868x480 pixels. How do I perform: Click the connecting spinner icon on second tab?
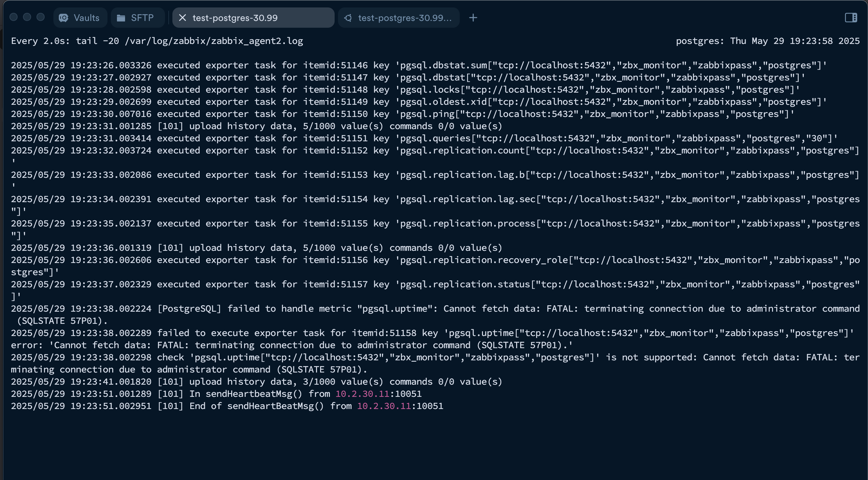click(x=348, y=18)
